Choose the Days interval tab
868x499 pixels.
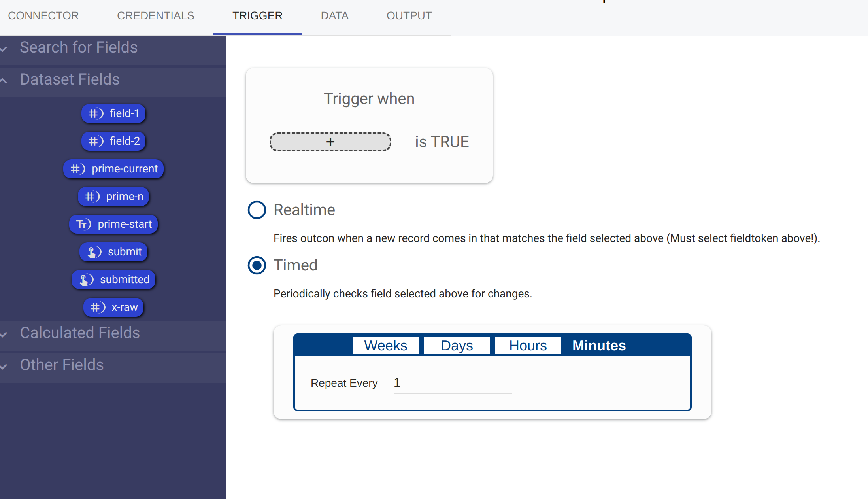pyautogui.click(x=457, y=346)
